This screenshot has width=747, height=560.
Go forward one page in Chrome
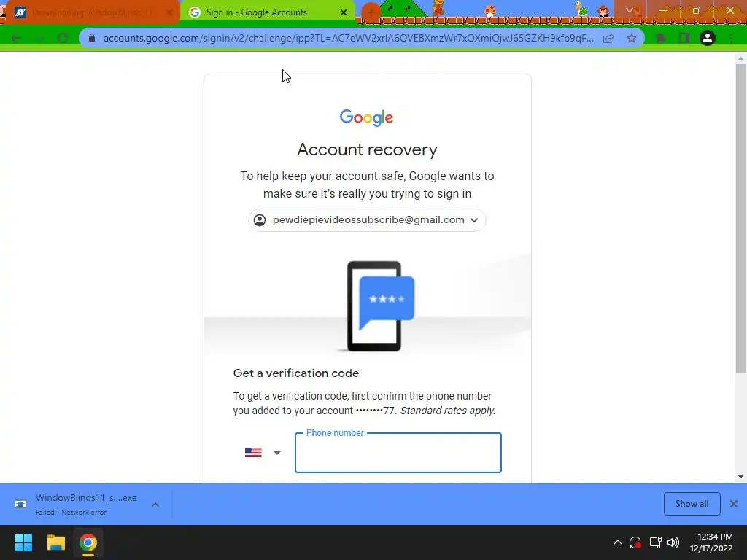pos(39,38)
